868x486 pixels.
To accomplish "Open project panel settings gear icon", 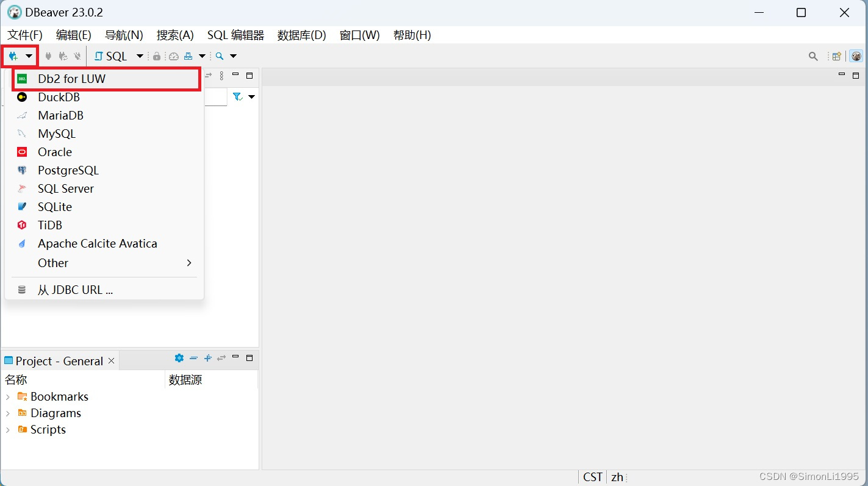I will click(179, 358).
